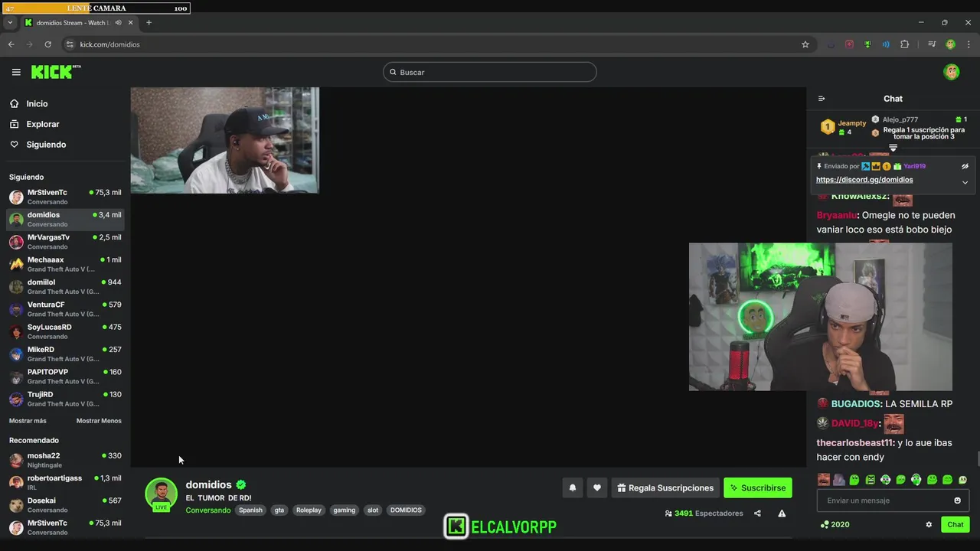This screenshot has height=551, width=980.
Task: Open the emoji picker in chat input
Action: pos(957,500)
